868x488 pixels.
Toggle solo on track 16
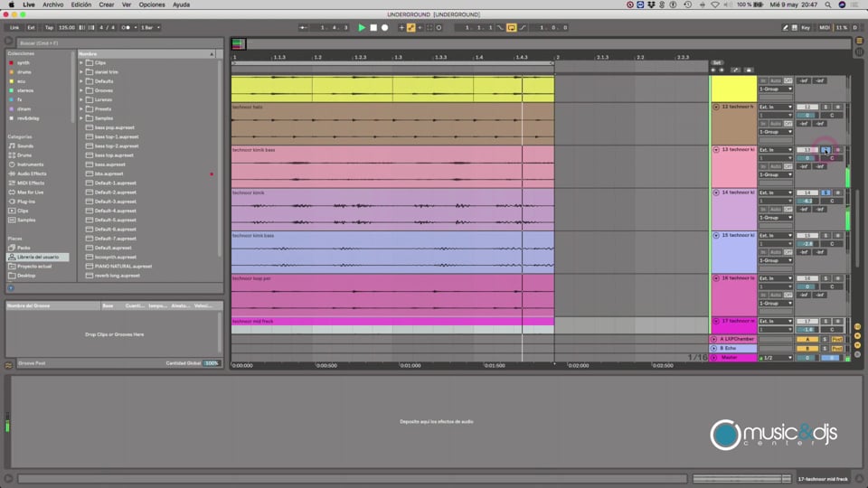826,278
